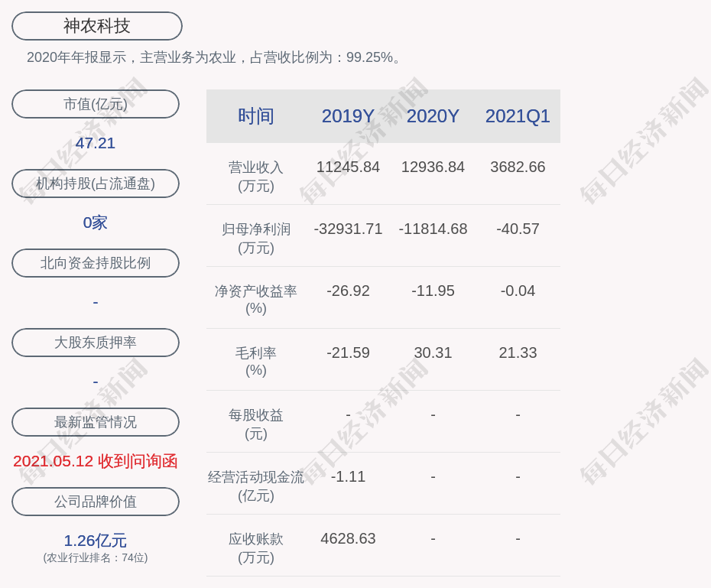This screenshot has width=711, height=588.
Task: Select net profit value -11814.68
Action: (433, 229)
